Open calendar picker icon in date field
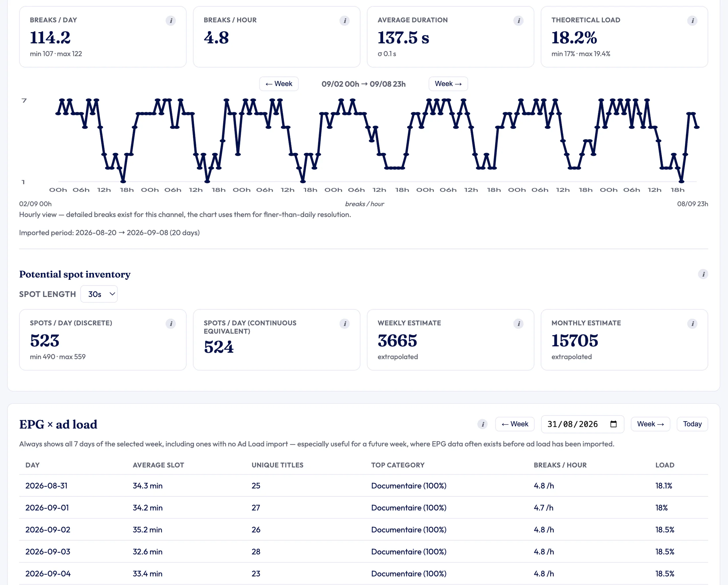The width and height of the screenshot is (728, 585). [614, 424]
